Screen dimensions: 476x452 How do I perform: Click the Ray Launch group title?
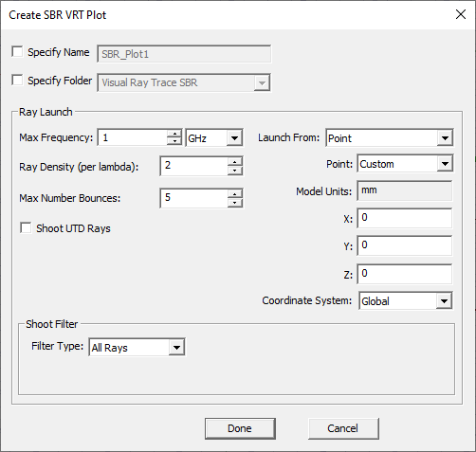[46, 112]
